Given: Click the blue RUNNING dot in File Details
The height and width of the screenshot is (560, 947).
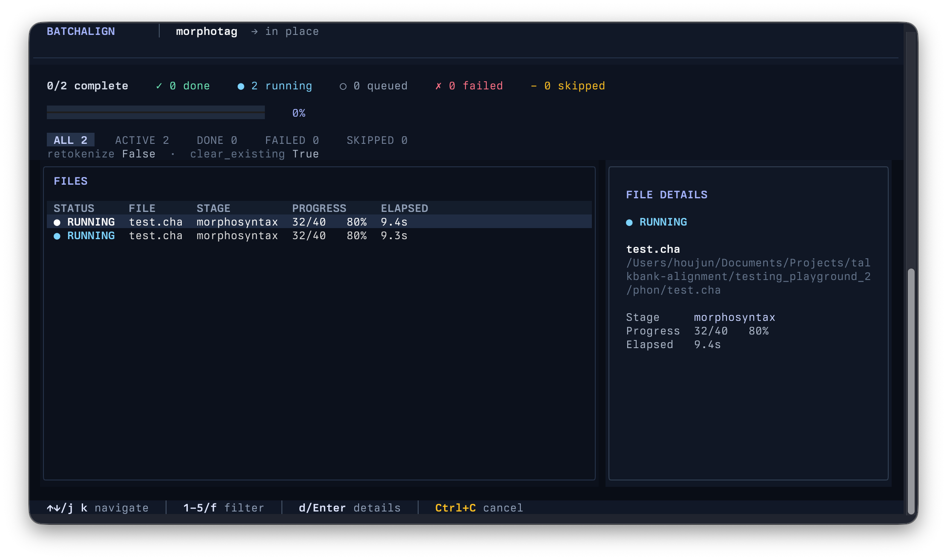Looking at the screenshot, I should (629, 222).
